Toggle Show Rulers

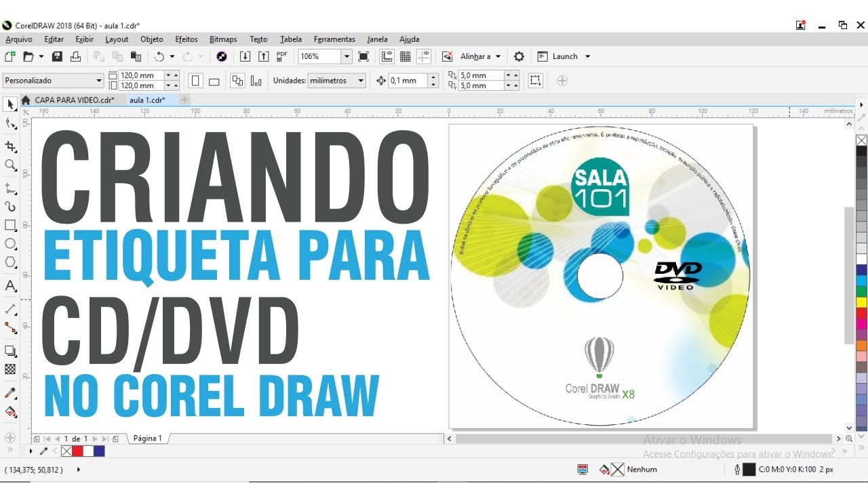(x=387, y=56)
